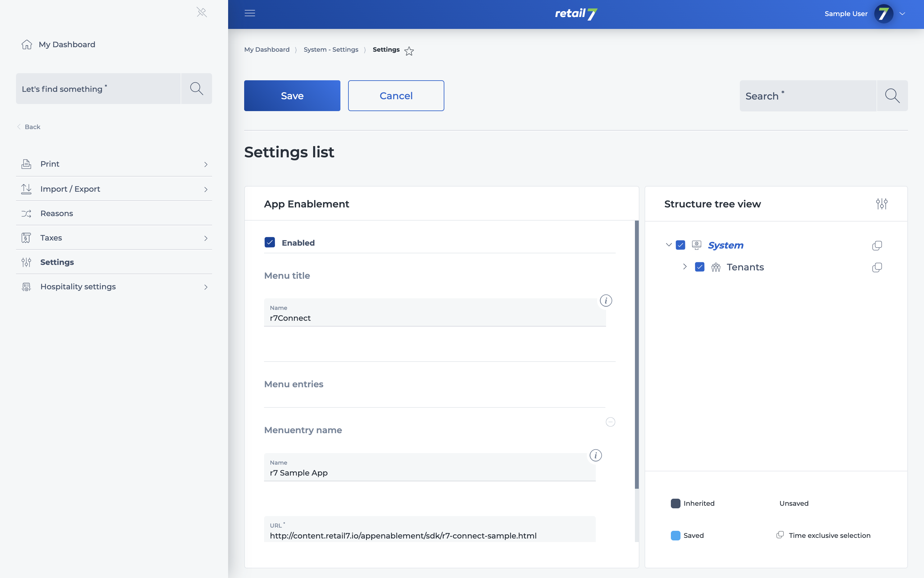The height and width of the screenshot is (578, 924).
Task: Click the retail7 logo in header
Action: (576, 14)
